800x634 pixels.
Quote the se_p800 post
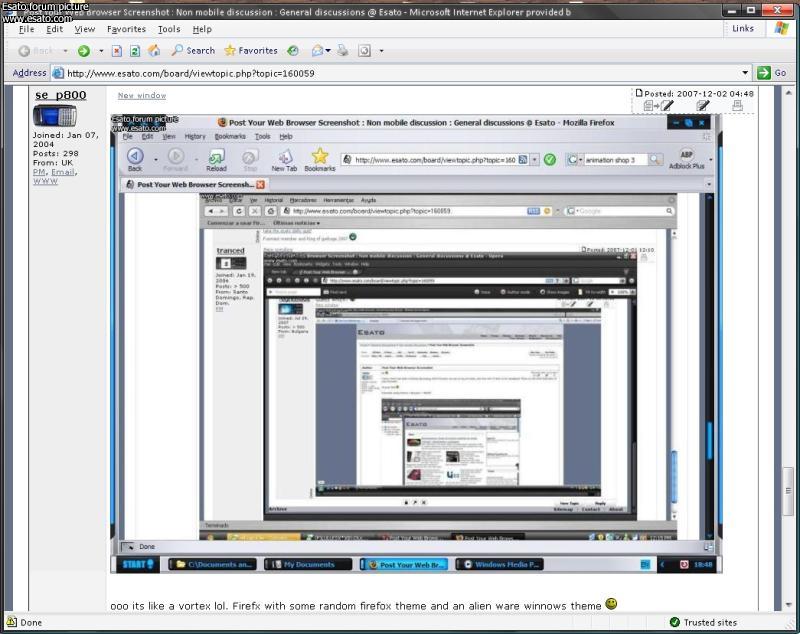(658, 106)
